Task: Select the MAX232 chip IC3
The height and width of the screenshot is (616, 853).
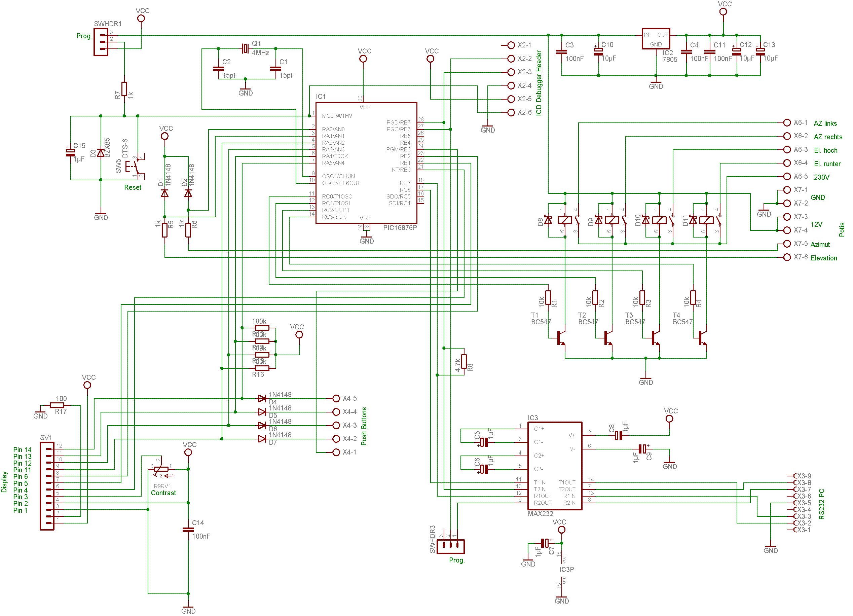Action: 555,466
